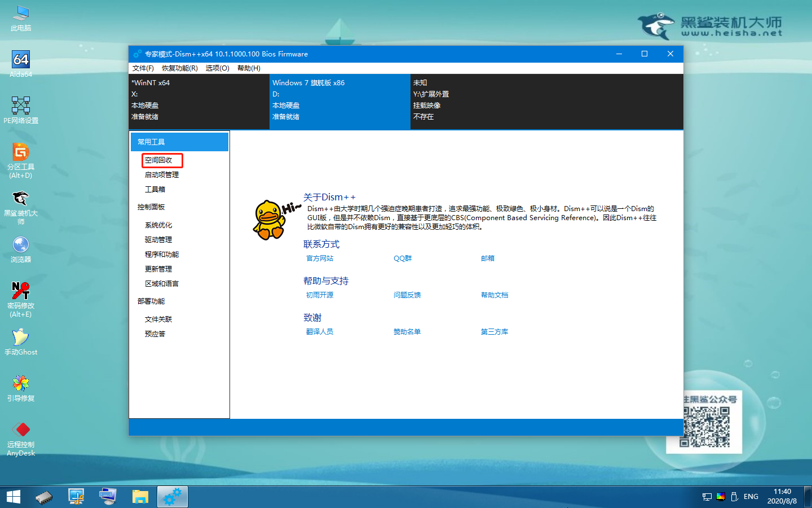812x508 pixels.
Task: Click the Windows Start button
Action: point(14,497)
